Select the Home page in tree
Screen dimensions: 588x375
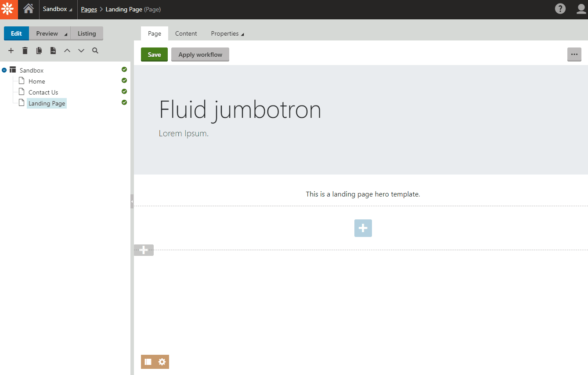pyautogui.click(x=37, y=81)
